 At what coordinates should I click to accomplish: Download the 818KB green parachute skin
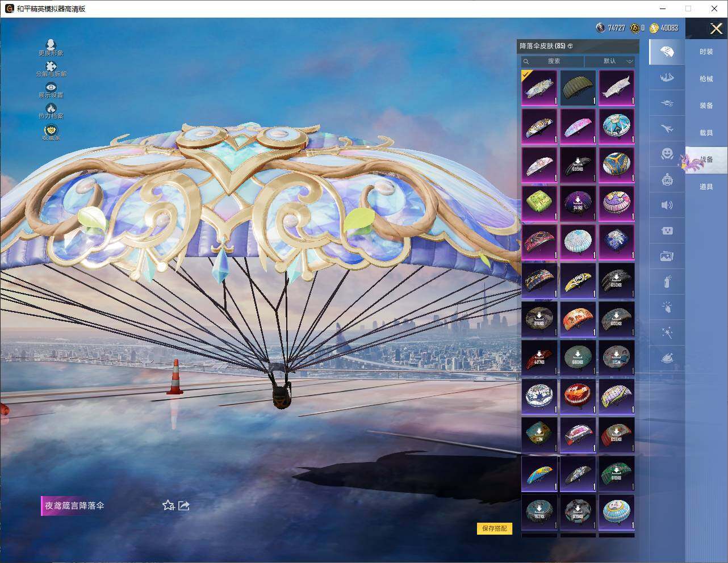617,473
